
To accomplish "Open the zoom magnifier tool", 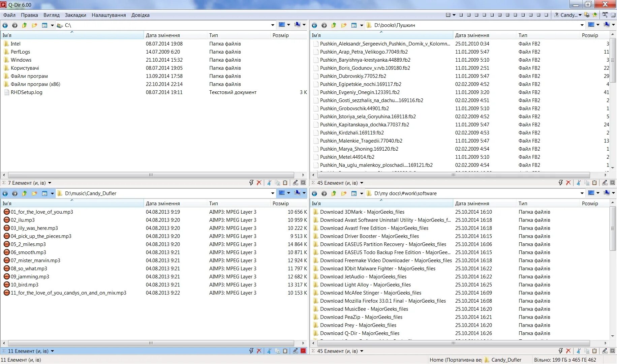I will point(605,15).
